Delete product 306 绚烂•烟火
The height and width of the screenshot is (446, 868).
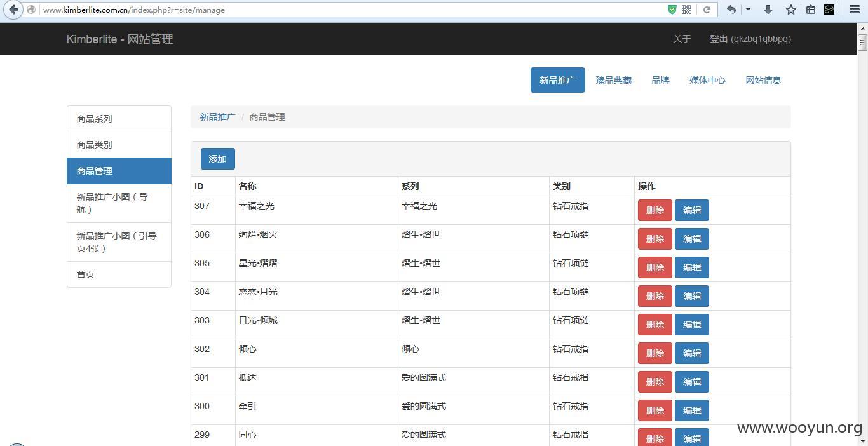pyautogui.click(x=655, y=239)
